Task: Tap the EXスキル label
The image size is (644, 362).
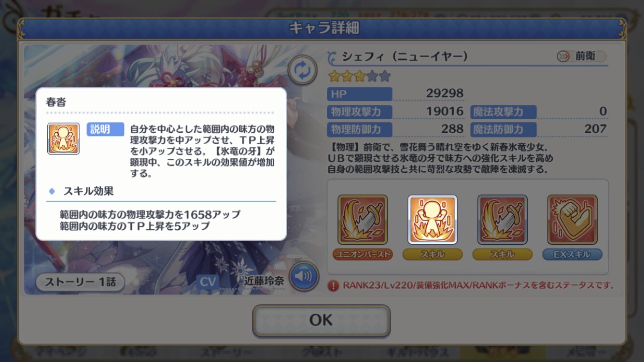Action: tap(573, 254)
